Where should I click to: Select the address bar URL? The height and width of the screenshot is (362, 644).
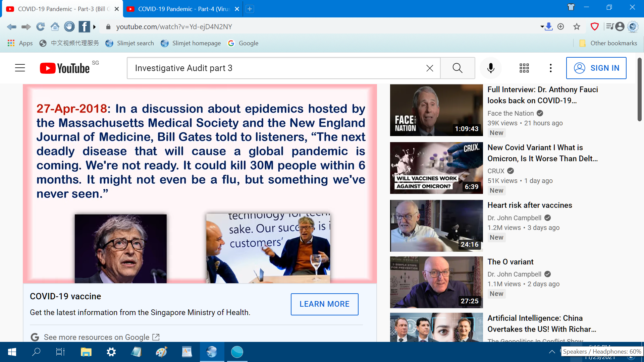174,27
